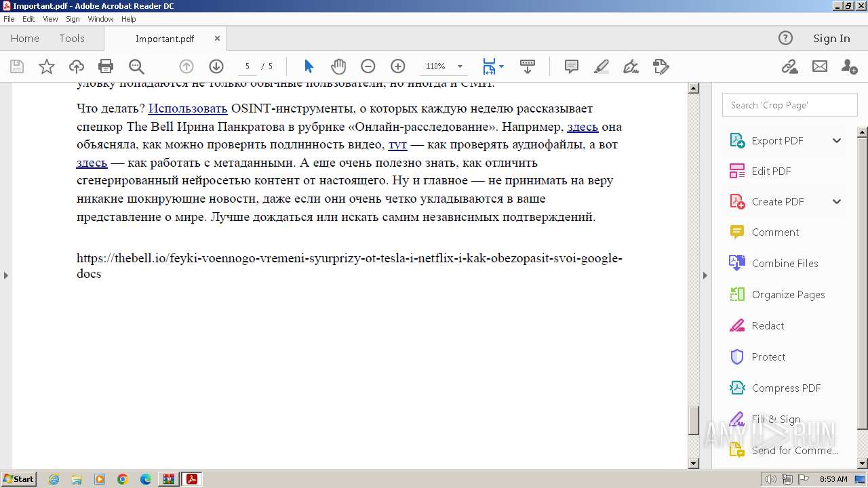Bookmark the document with the star icon

point(47,66)
